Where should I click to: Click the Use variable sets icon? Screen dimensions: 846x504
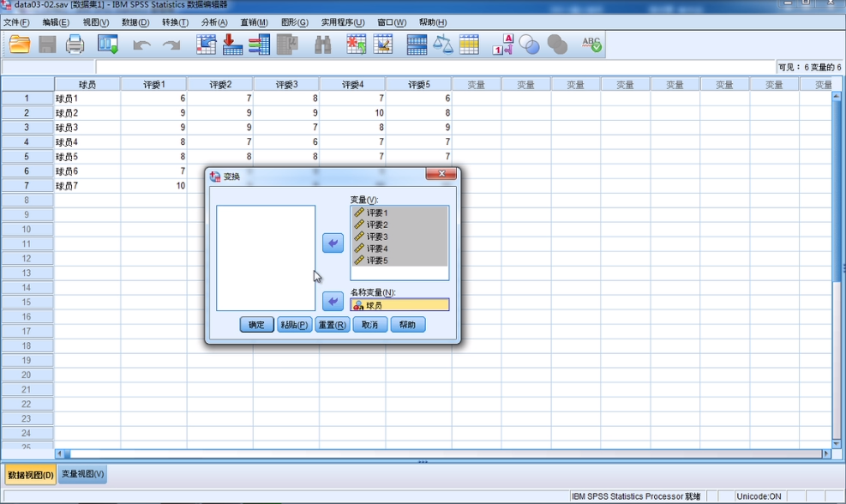point(530,45)
